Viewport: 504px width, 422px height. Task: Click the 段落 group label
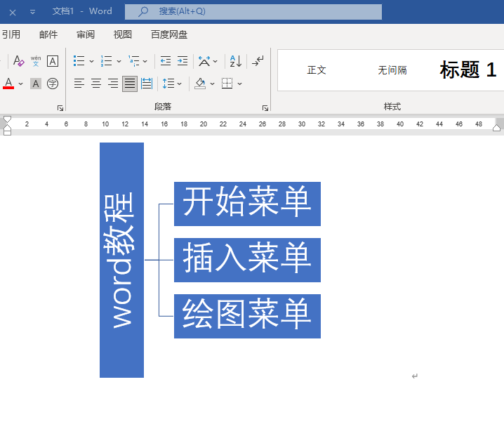coord(163,107)
